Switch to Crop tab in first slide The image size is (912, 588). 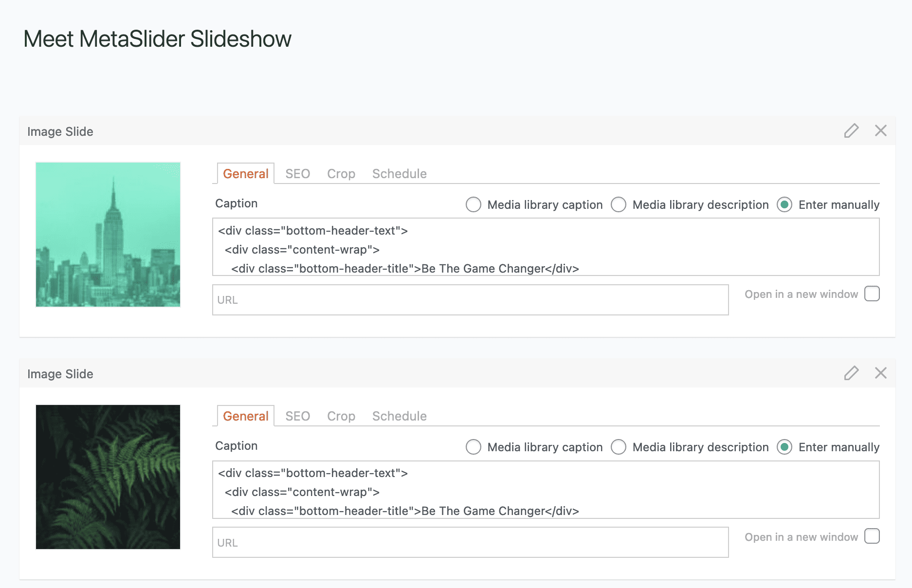coord(341,174)
